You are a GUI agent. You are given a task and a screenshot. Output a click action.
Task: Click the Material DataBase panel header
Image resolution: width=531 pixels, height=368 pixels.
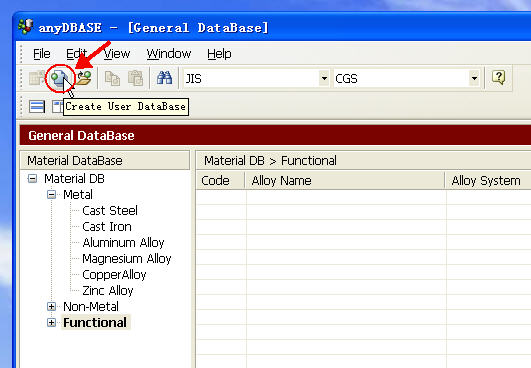click(x=105, y=160)
